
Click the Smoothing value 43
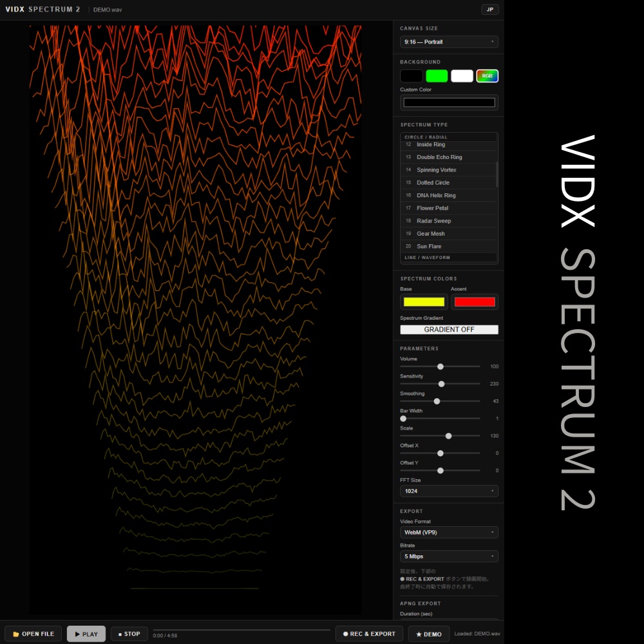(496, 401)
